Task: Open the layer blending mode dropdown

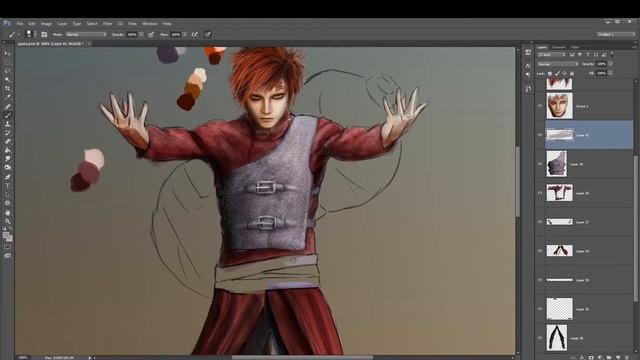Action: (x=558, y=64)
